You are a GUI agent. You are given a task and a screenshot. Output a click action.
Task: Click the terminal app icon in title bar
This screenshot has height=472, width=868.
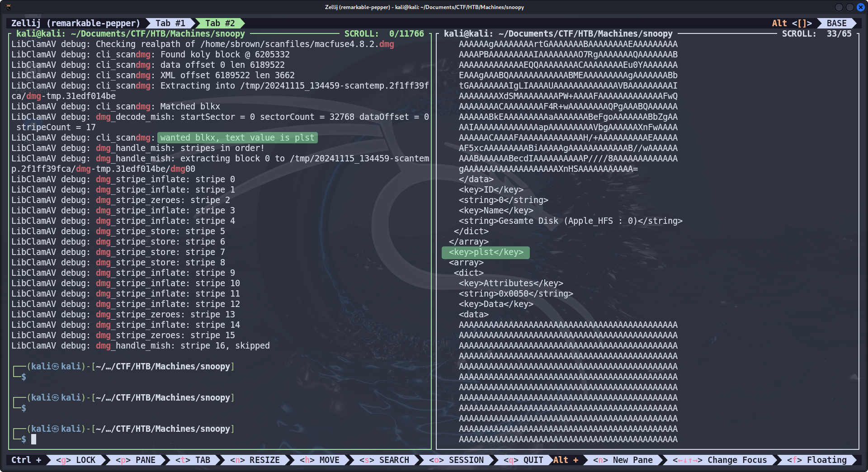coord(9,7)
